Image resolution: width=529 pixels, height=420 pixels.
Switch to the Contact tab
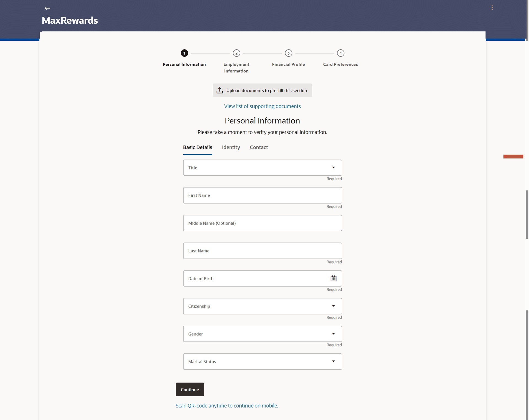coord(259,147)
